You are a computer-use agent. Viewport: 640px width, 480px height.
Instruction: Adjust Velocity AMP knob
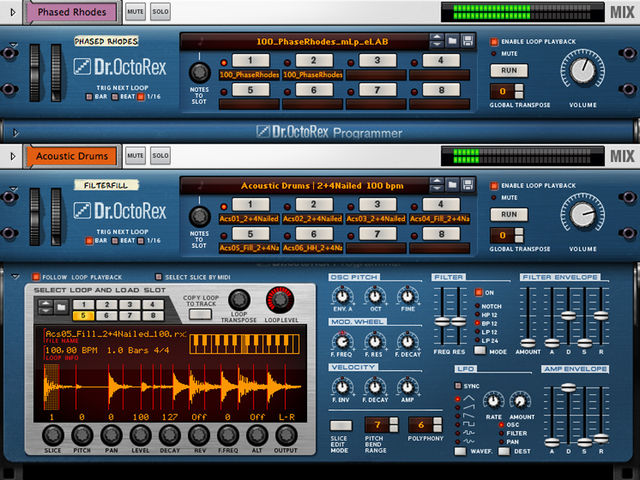point(407,386)
